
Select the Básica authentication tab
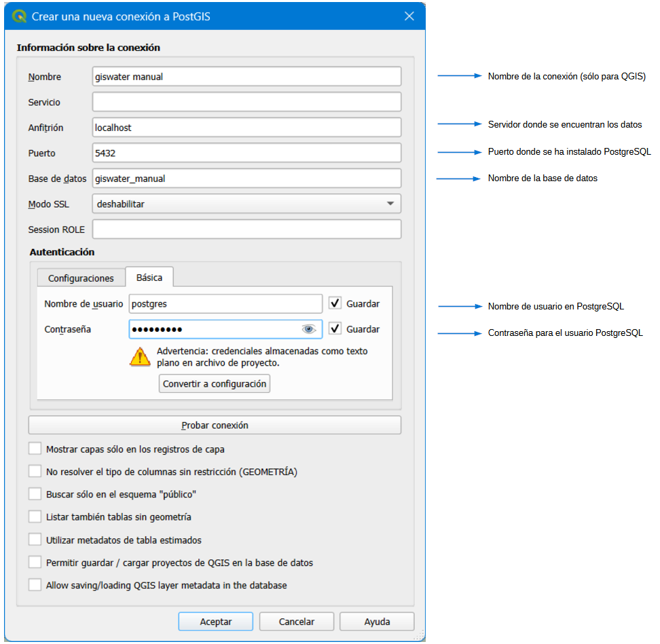tap(149, 277)
